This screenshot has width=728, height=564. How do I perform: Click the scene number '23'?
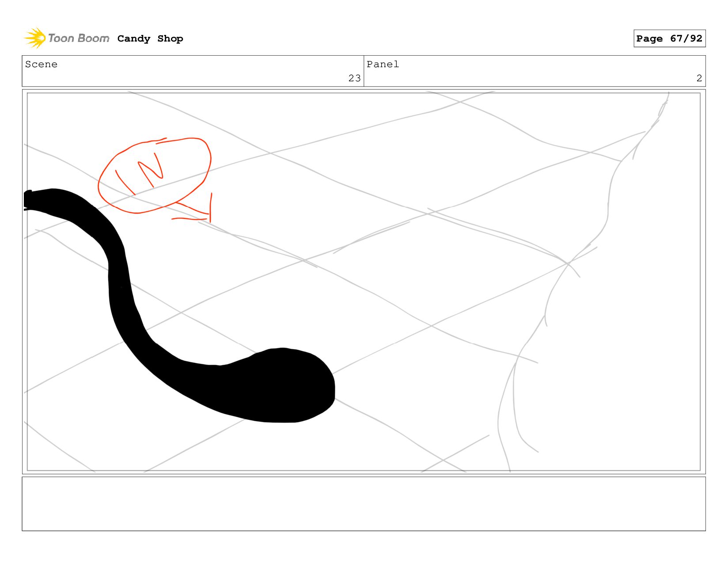354,78
